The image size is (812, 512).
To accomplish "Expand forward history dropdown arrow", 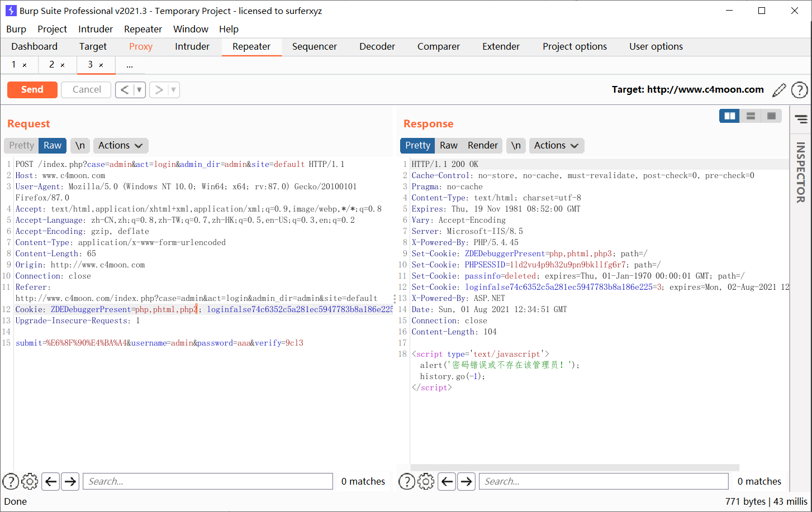I will pyautogui.click(x=173, y=90).
